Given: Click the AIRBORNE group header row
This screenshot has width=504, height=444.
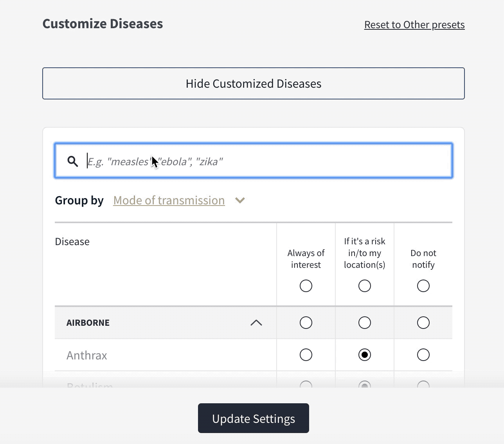Looking at the screenshot, I should click(x=254, y=323).
